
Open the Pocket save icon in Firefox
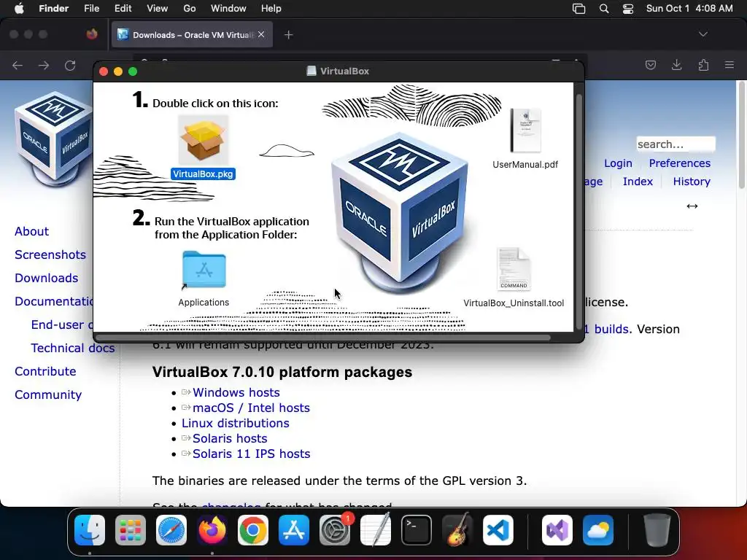650,65
